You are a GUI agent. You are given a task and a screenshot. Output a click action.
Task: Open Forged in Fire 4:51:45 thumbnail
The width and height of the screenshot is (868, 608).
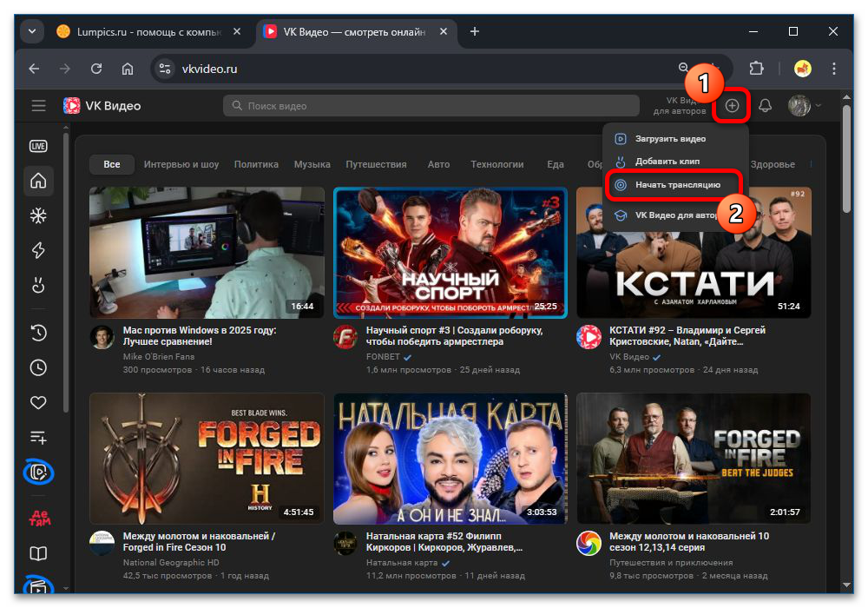click(x=207, y=459)
